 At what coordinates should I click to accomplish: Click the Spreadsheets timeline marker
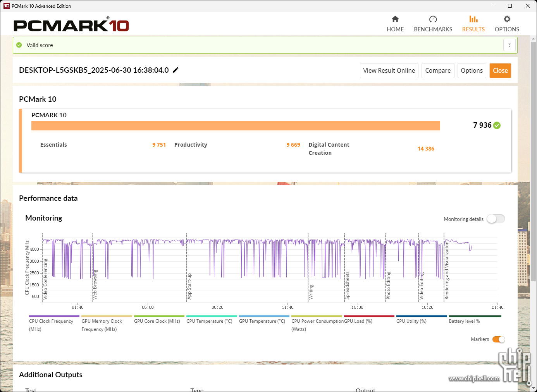[347, 285]
